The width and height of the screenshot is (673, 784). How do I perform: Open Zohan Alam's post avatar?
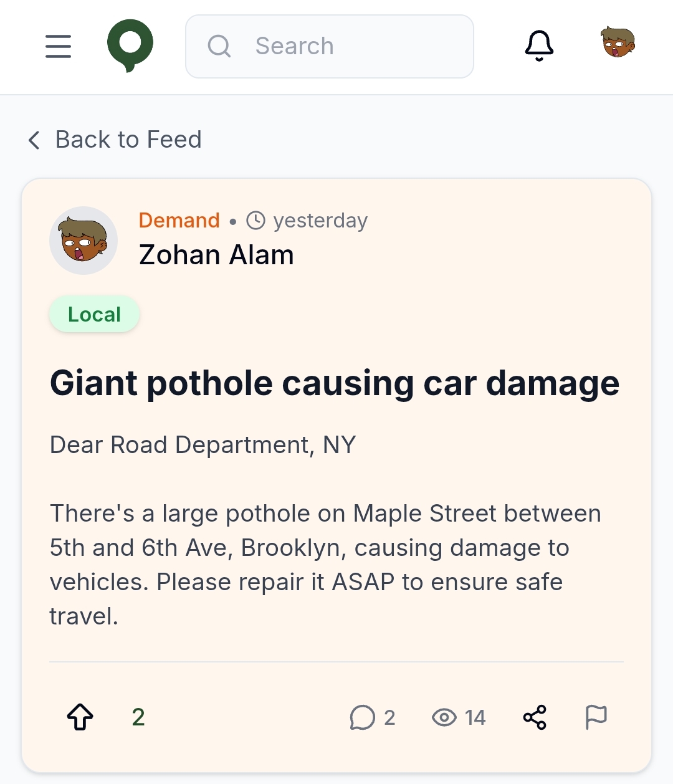pyautogui.click(x=84, y=241)
